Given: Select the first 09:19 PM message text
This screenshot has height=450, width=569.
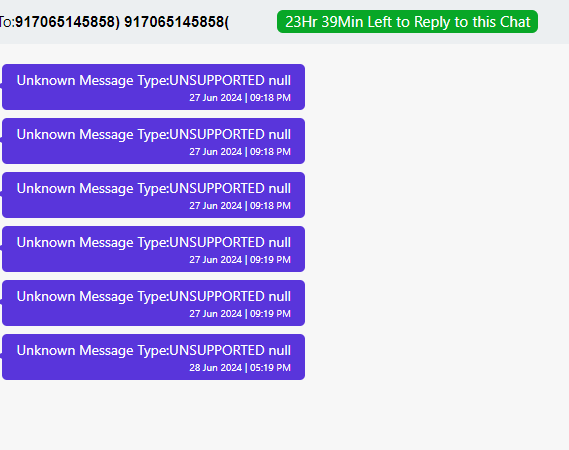Looking at the screenshot, I should tap(153, 242).
